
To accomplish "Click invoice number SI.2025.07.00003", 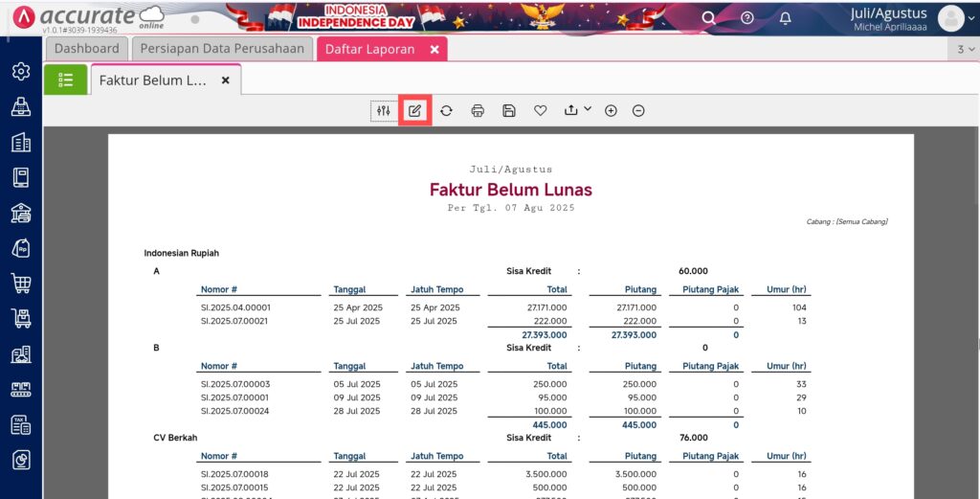I will point(235,384).
